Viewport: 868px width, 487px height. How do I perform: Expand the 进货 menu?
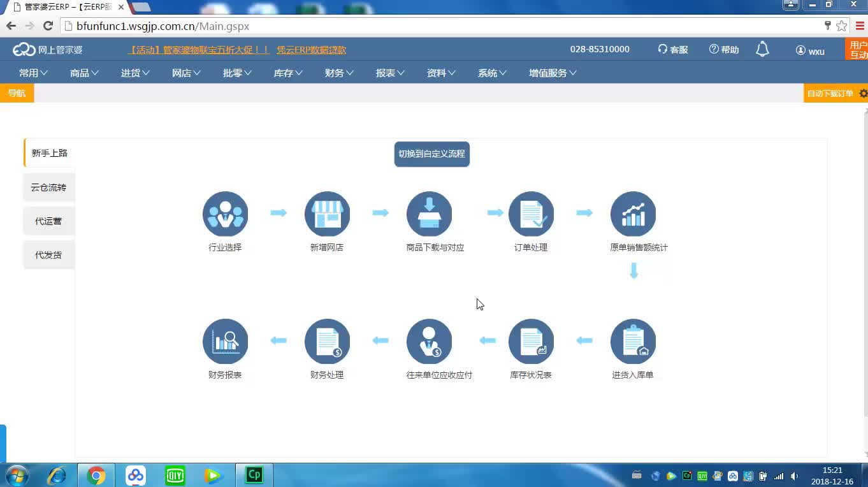[x=135, y=73]
